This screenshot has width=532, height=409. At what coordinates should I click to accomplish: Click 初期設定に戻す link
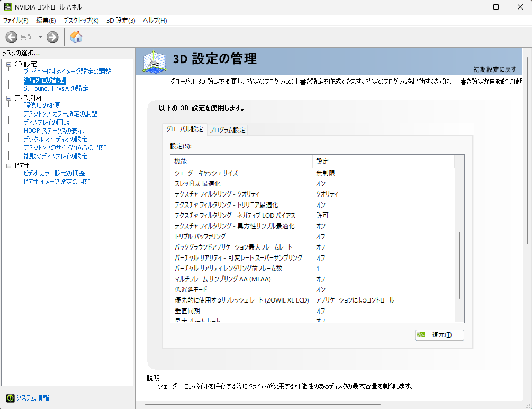click(494, 69)
